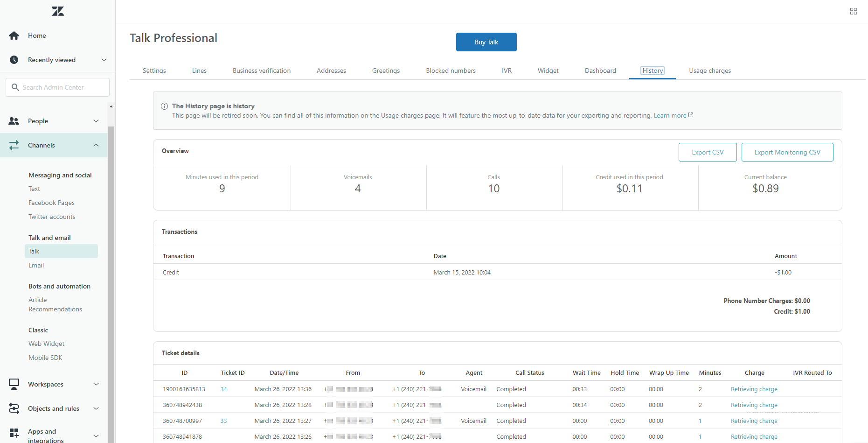Expand the Workspaces section chevron
This screenshot has height=443, width=868.
coord(96,384)
